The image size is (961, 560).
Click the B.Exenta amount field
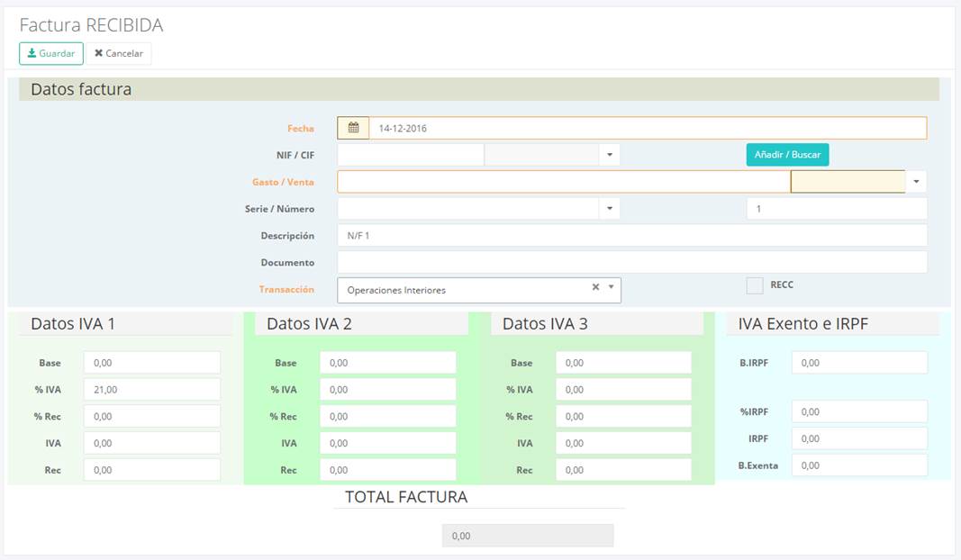[x=858, y=465]
